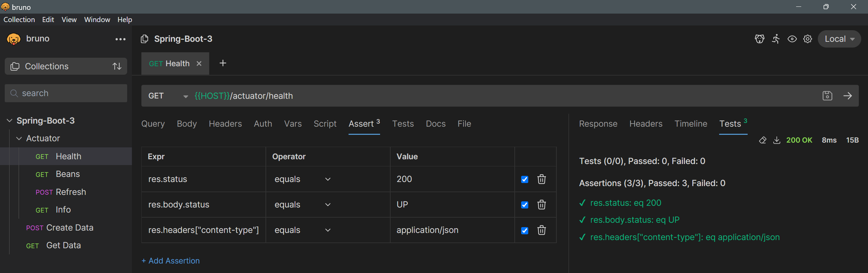Screen dimensions: 868x273
Task: Select the GET Health request
Action: pyautogui.click(x=66, y=156)
